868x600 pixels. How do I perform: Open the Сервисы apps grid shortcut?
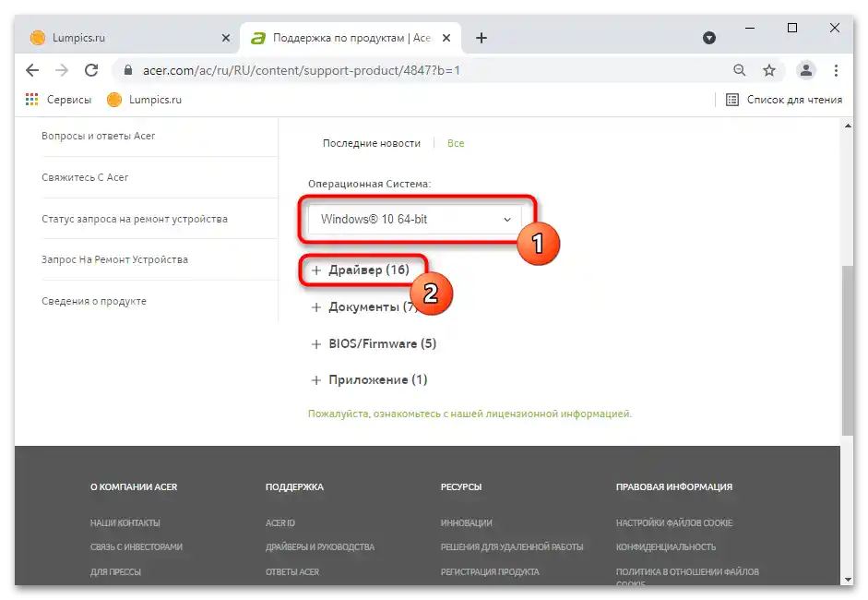(x=58, y=100)
